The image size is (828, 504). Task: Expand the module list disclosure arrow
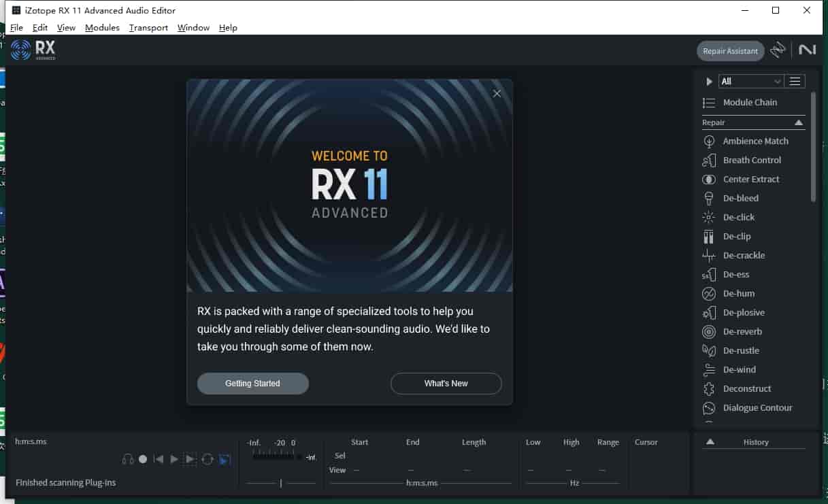pos(709,81)
